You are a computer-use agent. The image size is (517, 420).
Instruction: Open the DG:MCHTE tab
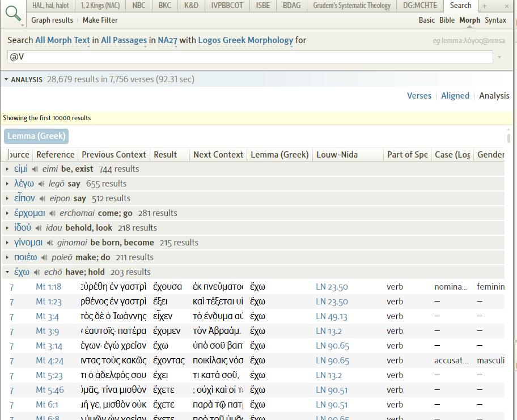point(419,5)
